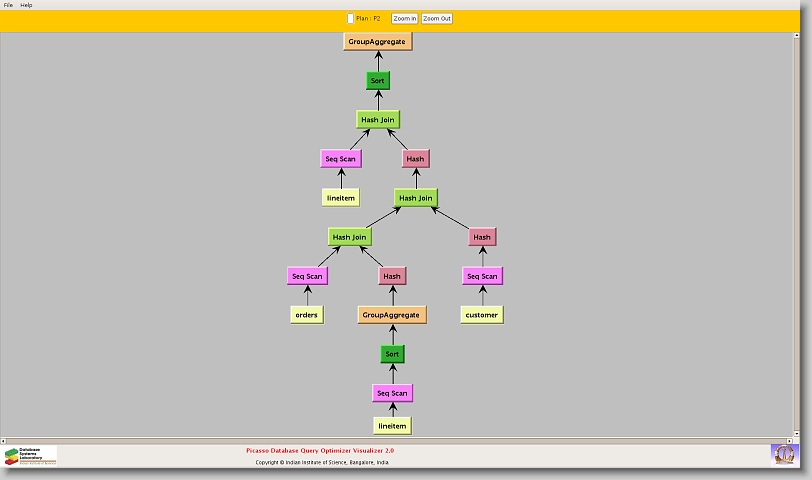Image resolution: width=812 pixels, height=480 pixels.
Task: Select the Hash node above lower GroupAggregate
Action: pos(392,276)
